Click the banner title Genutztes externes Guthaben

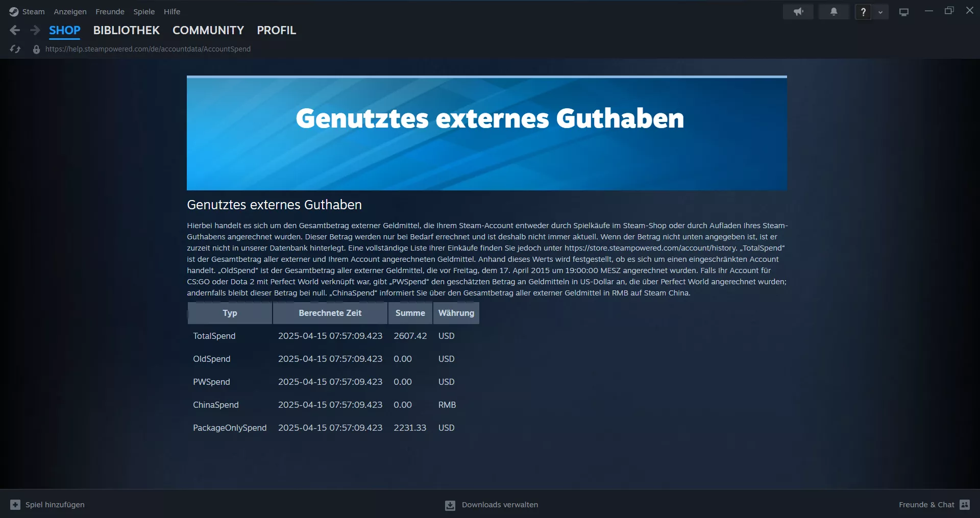click(489, 118)
